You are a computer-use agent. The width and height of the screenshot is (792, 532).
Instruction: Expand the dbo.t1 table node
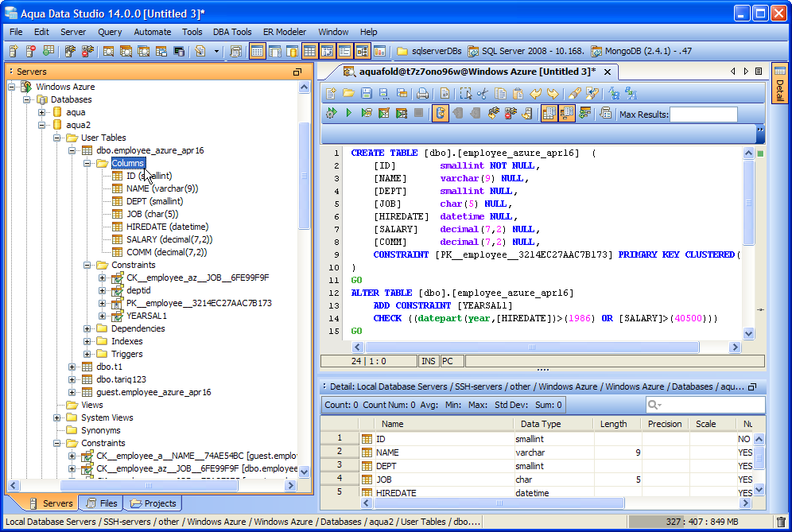(x=72, y=367)
